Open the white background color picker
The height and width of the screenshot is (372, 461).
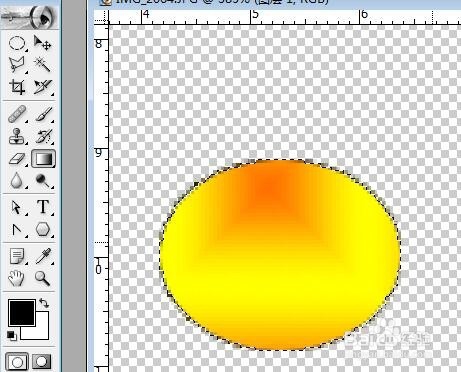pos(43,332)
